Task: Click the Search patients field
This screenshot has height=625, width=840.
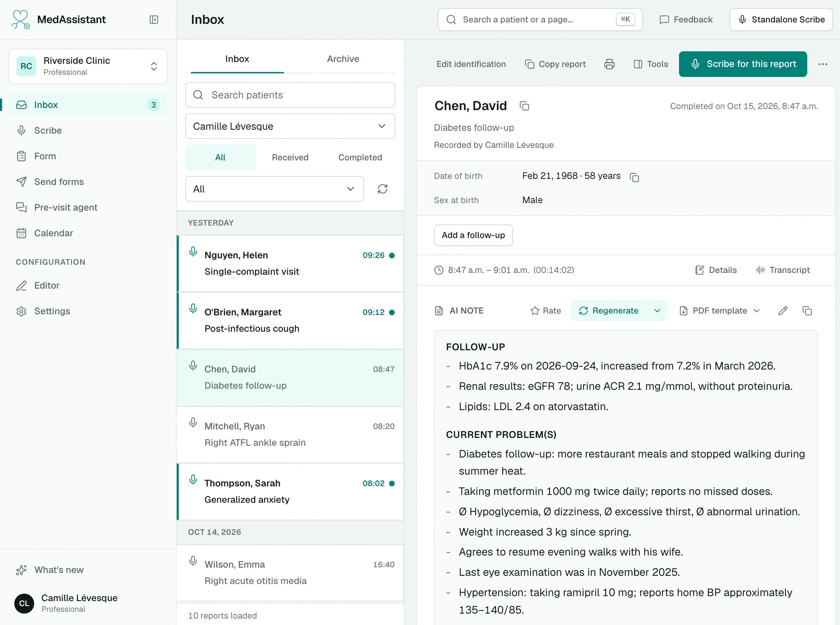Action: pyautogui.click(x=290, y=95)
